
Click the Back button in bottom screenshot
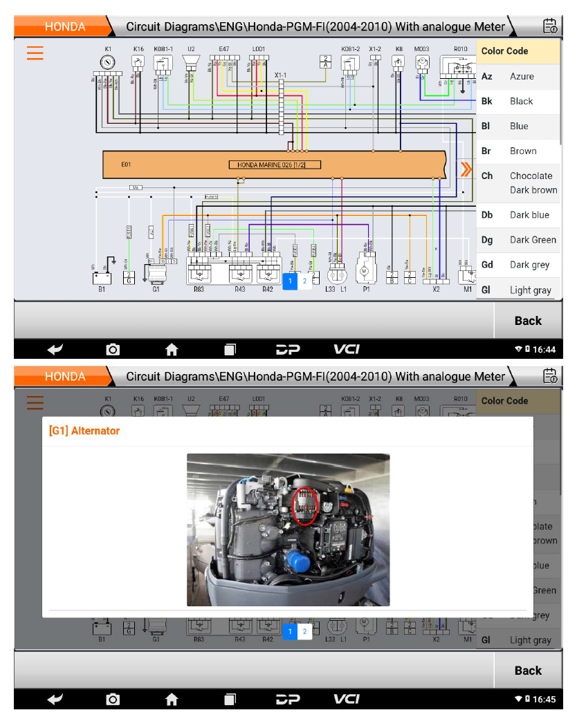pyautogui.click(x=528, y=671)
